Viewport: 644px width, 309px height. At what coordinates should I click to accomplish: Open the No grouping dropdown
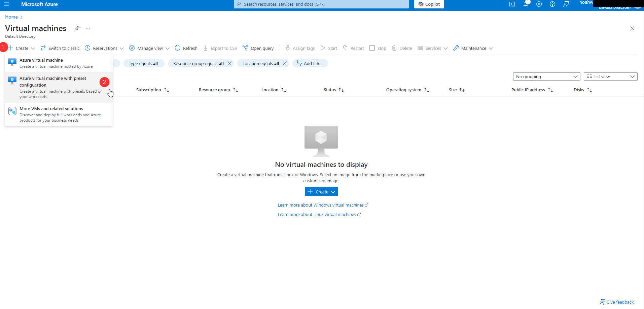(547, 76)
